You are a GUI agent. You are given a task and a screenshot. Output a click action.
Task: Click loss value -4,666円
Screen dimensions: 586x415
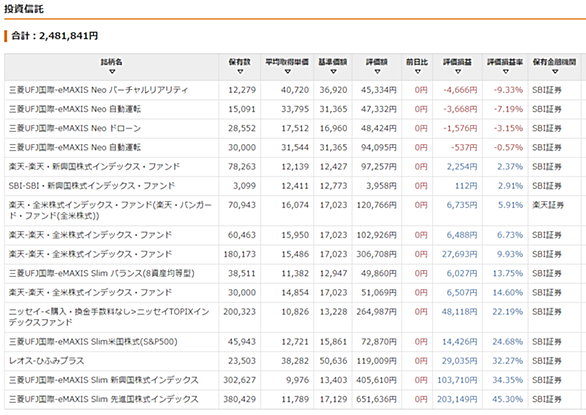tap(460, 90)
